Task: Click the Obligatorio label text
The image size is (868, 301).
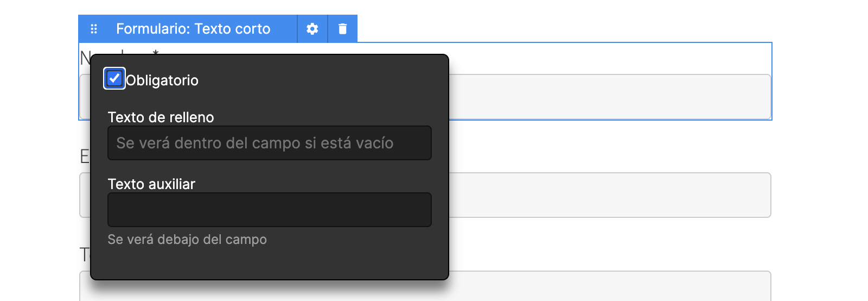Action: point(162,80)
